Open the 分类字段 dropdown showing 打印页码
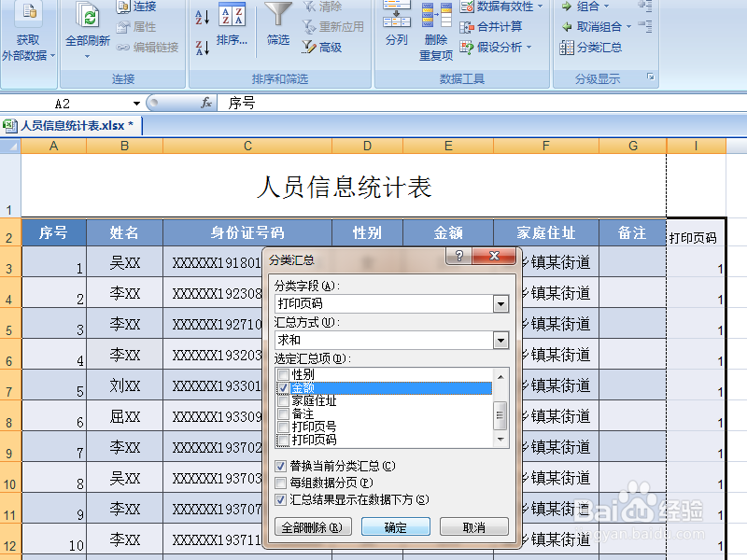747x560 pixels. 501,304
